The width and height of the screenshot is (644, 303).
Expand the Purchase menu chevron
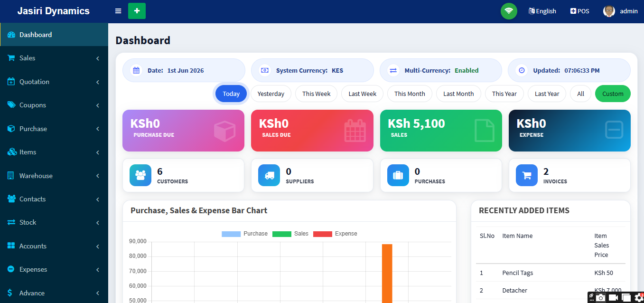[x=98, y=129]
